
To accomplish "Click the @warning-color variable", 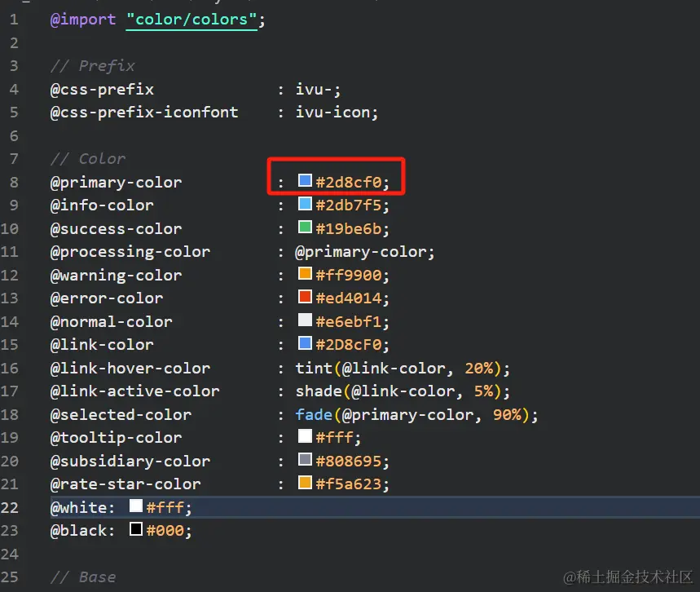I will tap(116, 276).
